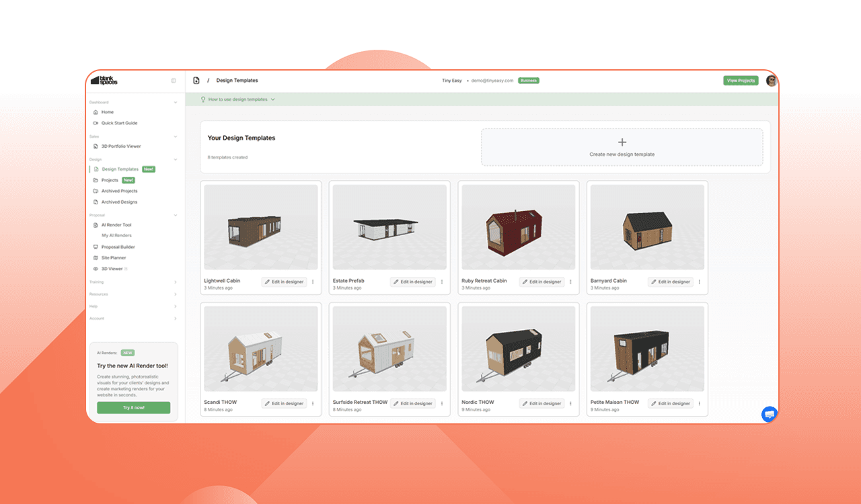Viewport: 861px width, 504px height.
Task: Collapse the Design sidebar section
Action: 176,159
